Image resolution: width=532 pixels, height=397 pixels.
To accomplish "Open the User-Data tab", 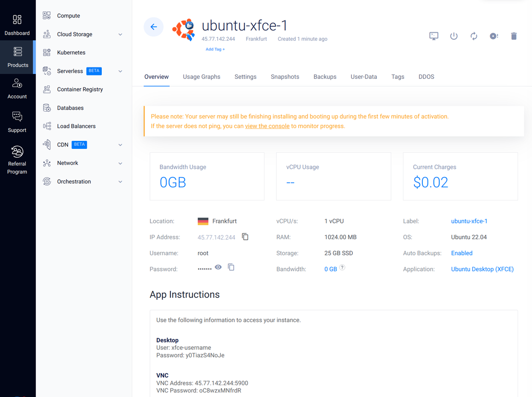I will click(364, 77).
